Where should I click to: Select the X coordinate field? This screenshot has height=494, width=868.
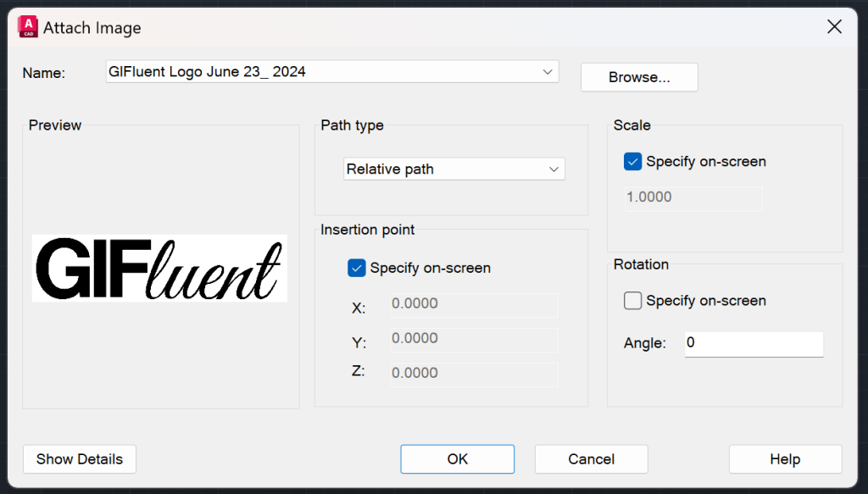click(472, 303)
